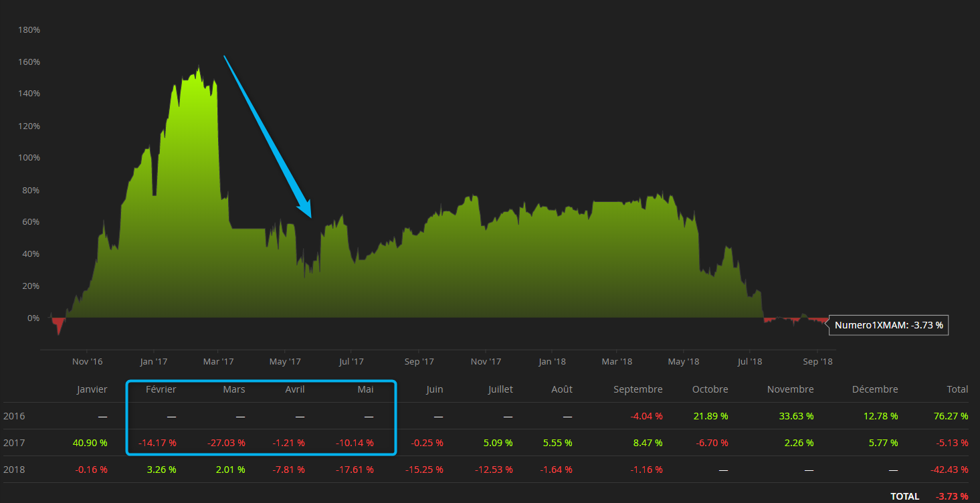Click the -42.43 % 2018 total value

949,470
